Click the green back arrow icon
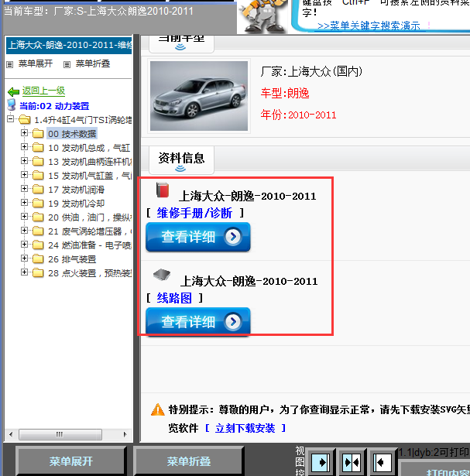This screenshot has height=476, width=470. pos(13,91)
